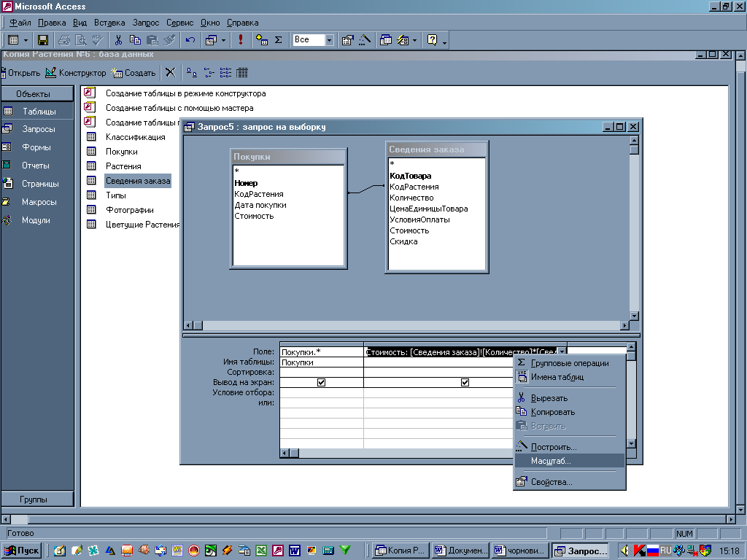This screenshot has height=560, width=747.
Task: Select the Типы table in list
Action: coord(116,195)
